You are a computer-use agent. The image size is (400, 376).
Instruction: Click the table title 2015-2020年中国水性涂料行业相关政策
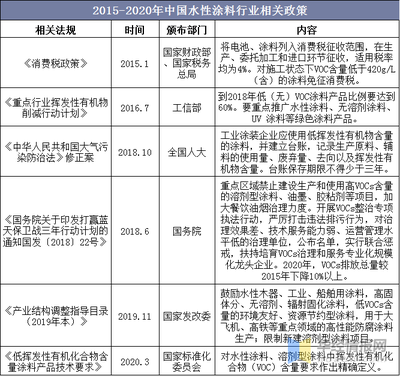(x=200, y=10)
